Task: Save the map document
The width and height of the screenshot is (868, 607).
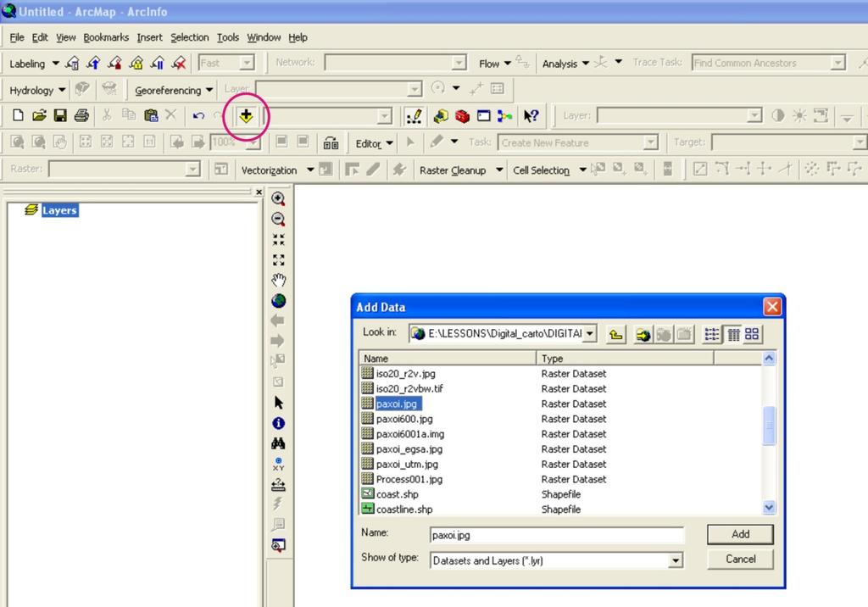Action: coord(60,115)
